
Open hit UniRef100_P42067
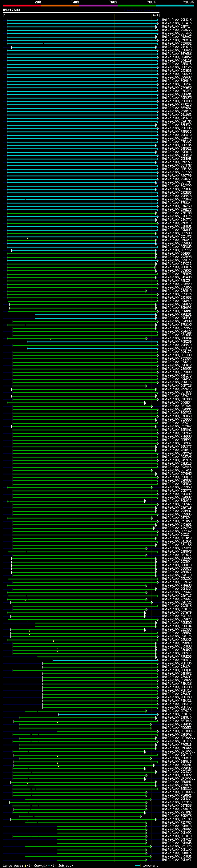176,37
